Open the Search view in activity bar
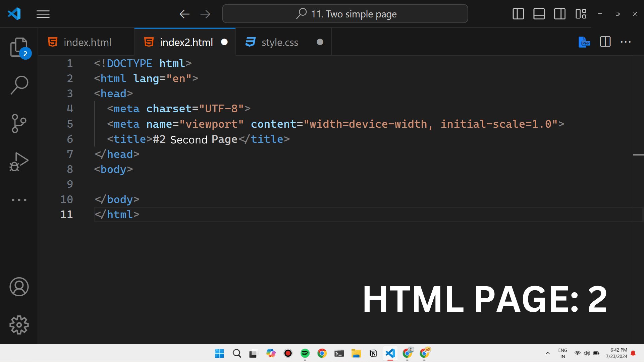The image size is (644, 362). coord(19,85)
